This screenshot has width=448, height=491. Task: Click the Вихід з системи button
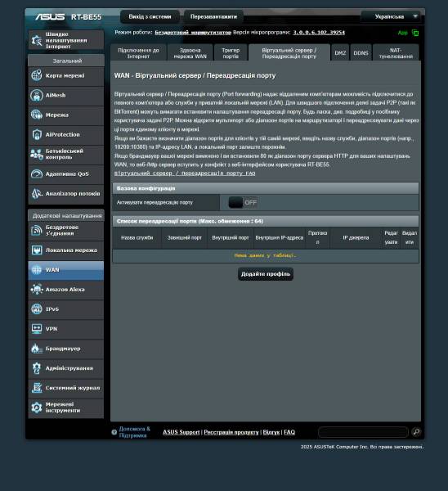[x=150, y=16]
